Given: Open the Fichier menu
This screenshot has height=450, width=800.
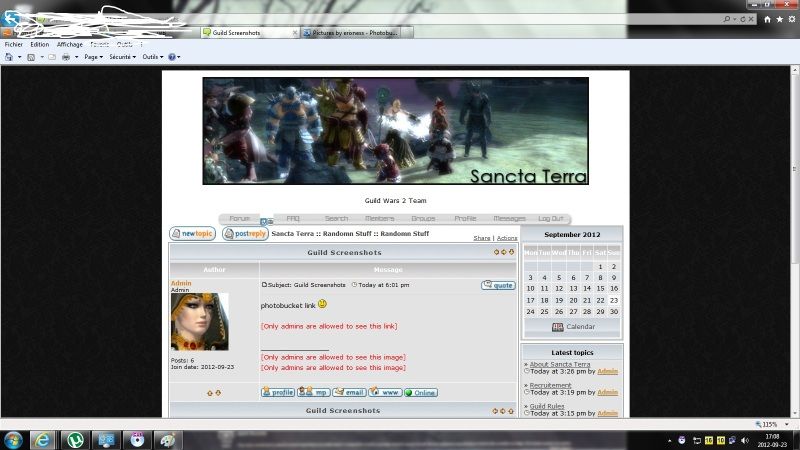Looking at the screenshot, I should 14,44.
